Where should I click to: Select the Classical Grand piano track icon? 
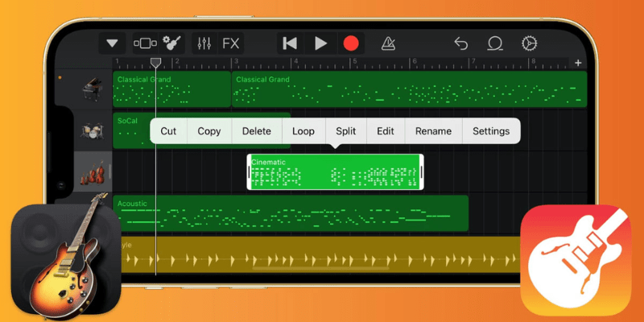pos(93,89)
